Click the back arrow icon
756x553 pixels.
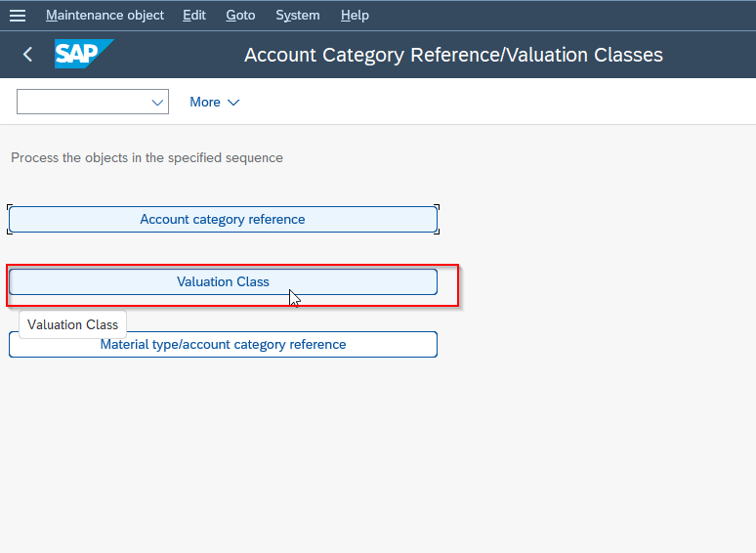point(28,55)
